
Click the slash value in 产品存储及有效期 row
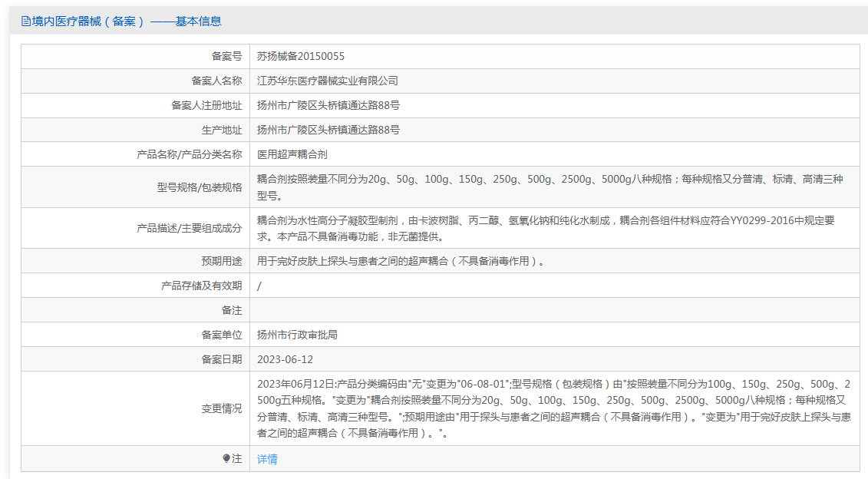click(259, 286)
